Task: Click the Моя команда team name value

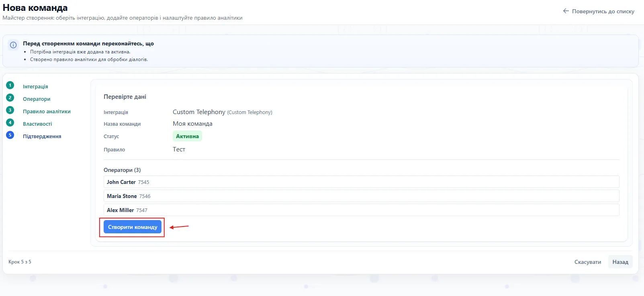Action: (x=192, y=124)
